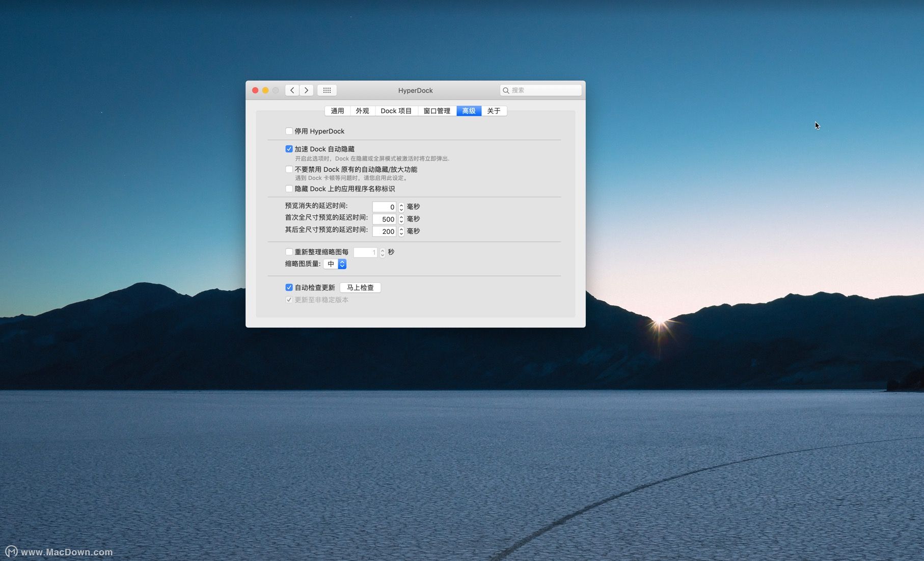Enable 停用 HyperDock checkbox
This screenshot has height=561, width=924.
(x=289, y=131)
